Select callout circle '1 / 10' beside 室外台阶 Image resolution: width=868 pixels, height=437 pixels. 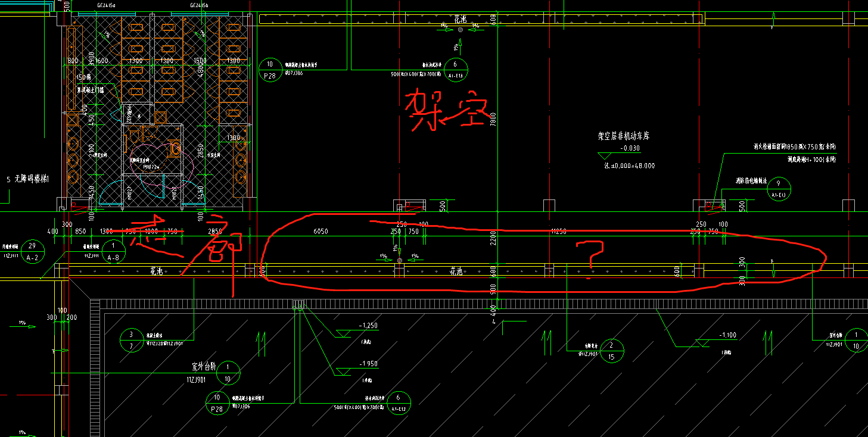coord(228,372)
